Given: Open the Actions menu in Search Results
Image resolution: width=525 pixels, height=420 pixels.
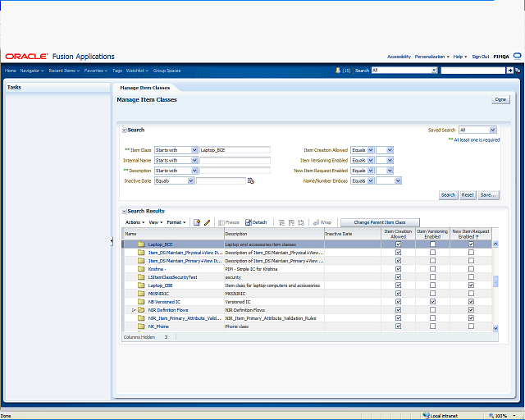Looking at the screenshot, I should (x=135, y=222).
